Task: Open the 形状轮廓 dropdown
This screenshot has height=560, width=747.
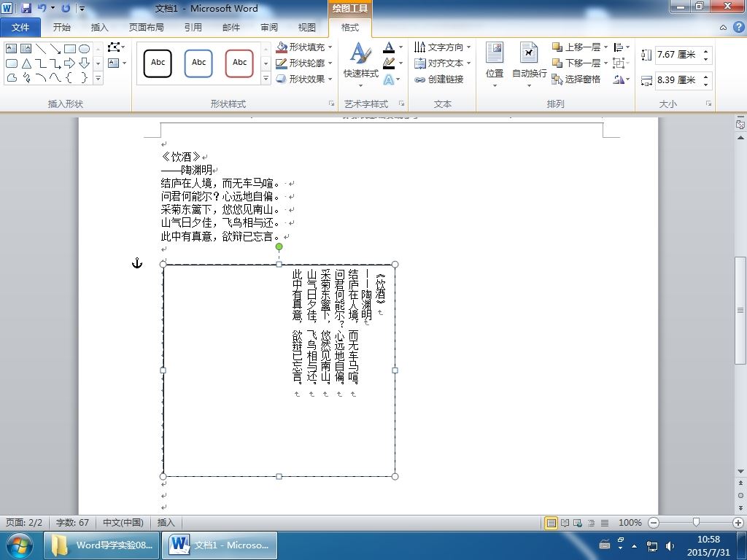Action: [304, 63]
